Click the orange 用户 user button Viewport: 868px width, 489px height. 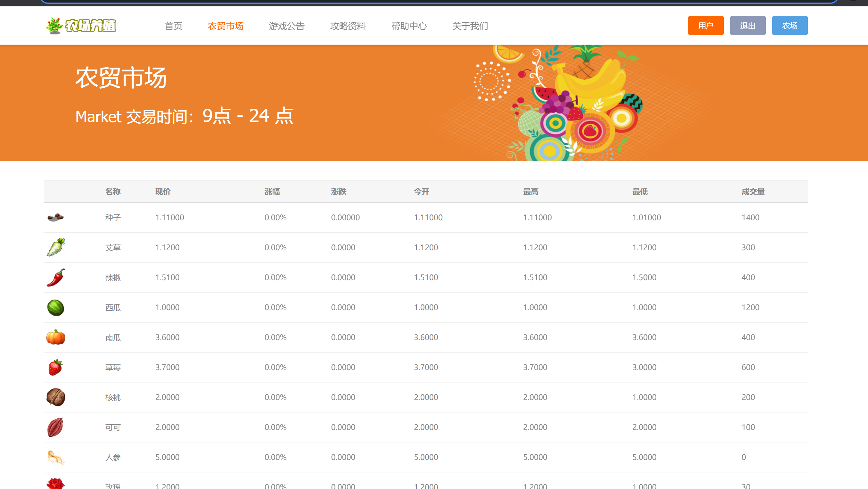pos(705,26)
